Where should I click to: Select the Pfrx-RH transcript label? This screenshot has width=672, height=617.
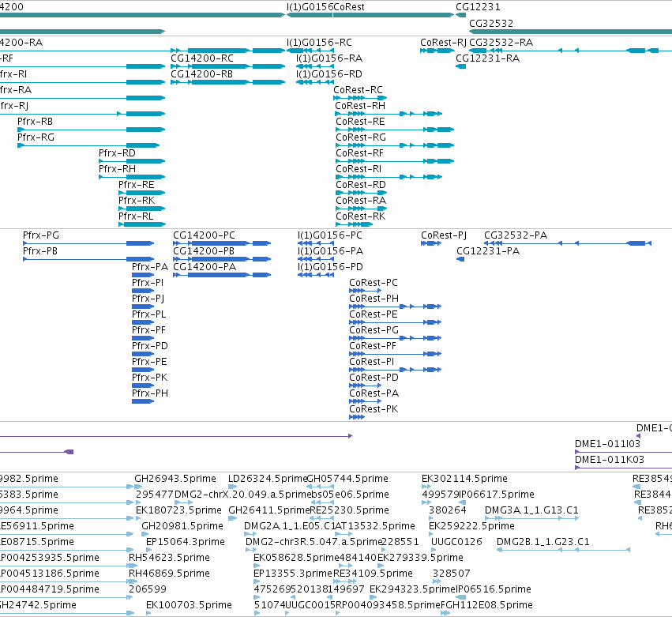pyautogui.click(x=117, y=169)
